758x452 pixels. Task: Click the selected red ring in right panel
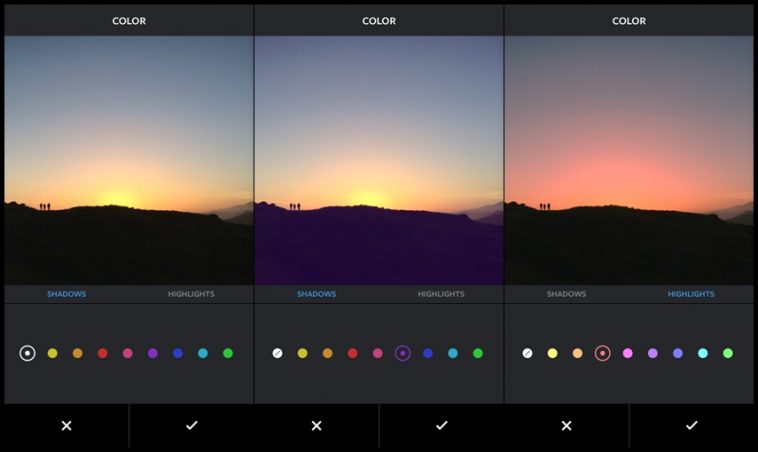(602, 353)
